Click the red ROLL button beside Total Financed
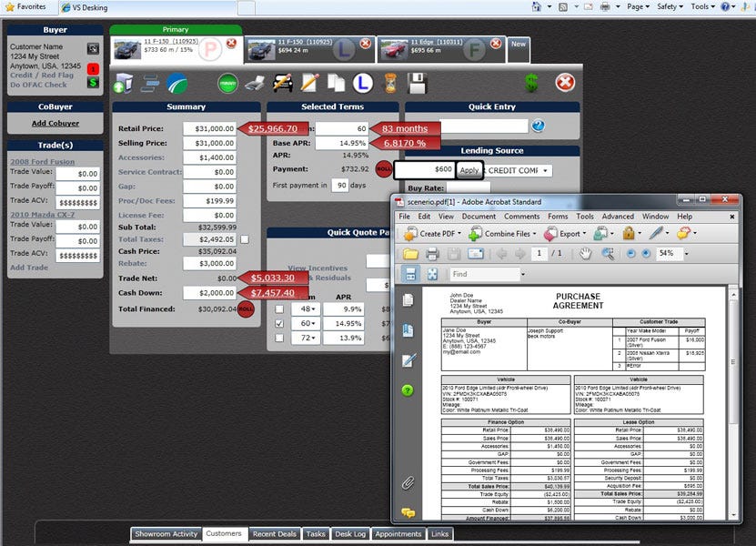 (x=246, y=308)
